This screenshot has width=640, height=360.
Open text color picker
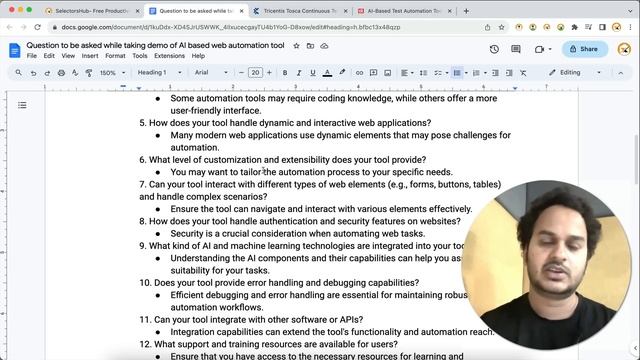coord(327,73)
